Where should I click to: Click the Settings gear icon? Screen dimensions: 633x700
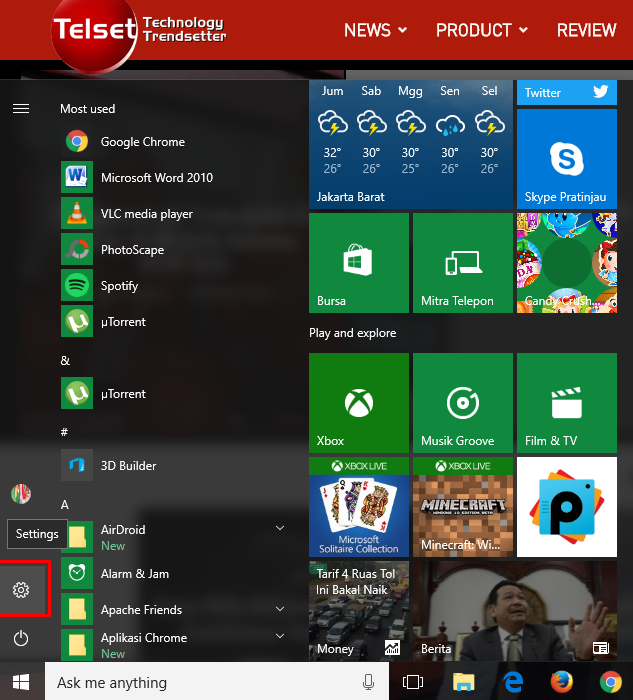(x=21, y=590)
